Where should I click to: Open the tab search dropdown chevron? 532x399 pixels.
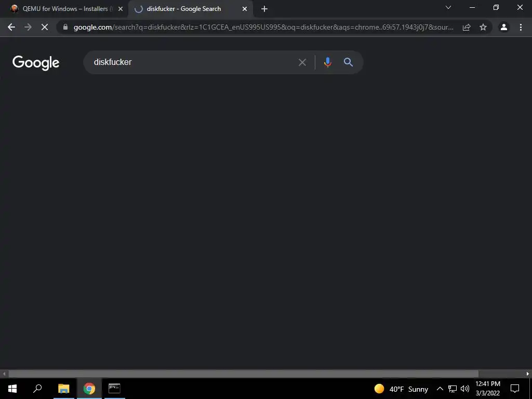(x=448, y=7)
